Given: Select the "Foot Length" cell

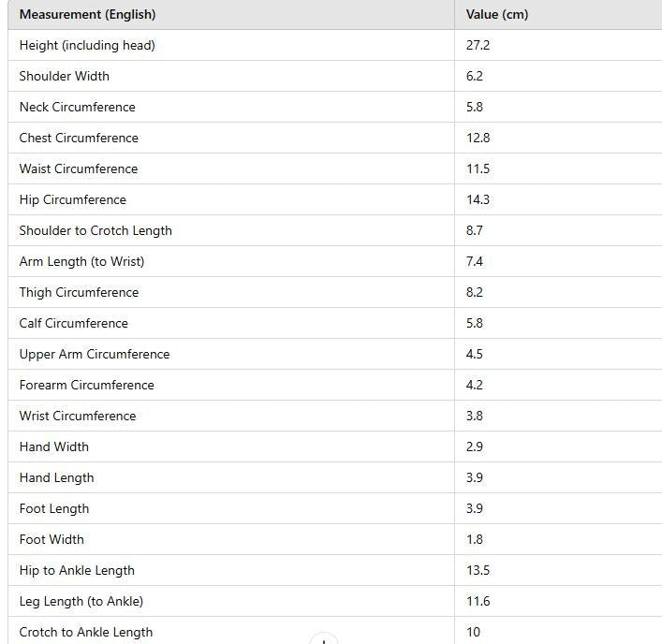Looking at the screenshot, I should click(x=54, y=508).
